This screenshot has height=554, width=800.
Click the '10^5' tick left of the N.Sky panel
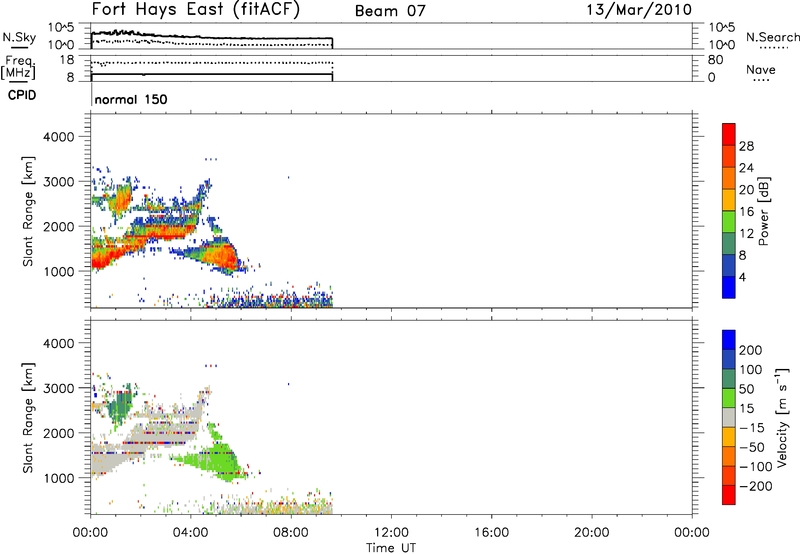pos(61,28)
